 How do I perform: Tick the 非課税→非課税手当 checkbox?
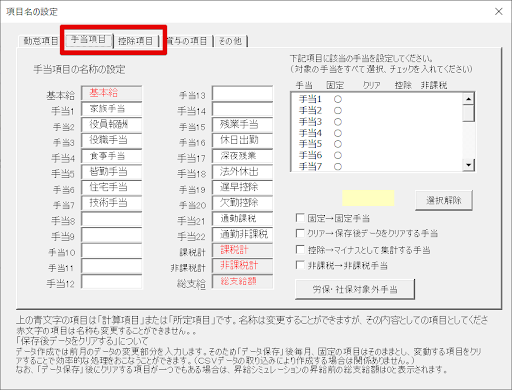pos(300,265)
